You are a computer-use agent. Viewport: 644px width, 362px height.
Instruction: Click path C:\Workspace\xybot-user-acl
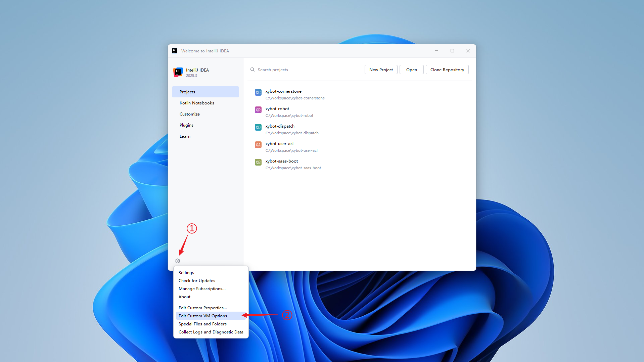tap(291, 150)
